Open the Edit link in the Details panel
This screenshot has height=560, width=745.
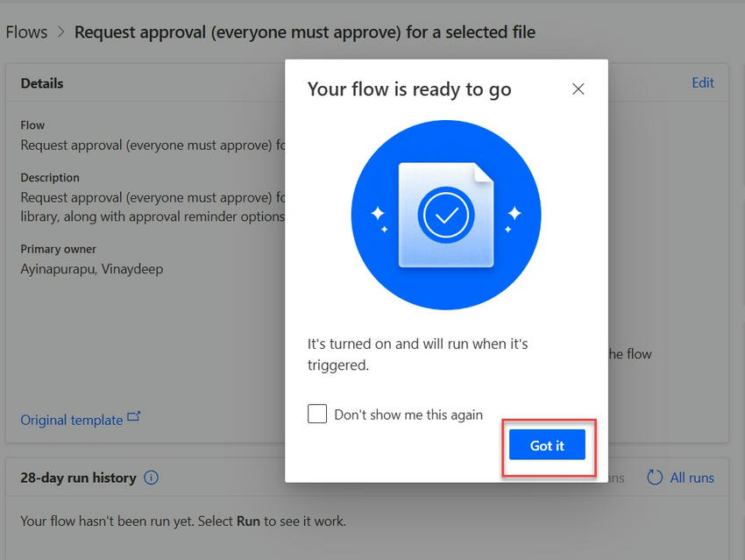pyautogui.click(x=703, y=82)
